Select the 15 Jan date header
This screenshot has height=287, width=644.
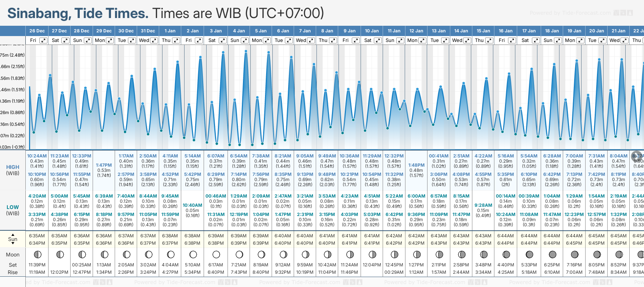[483, 31]
